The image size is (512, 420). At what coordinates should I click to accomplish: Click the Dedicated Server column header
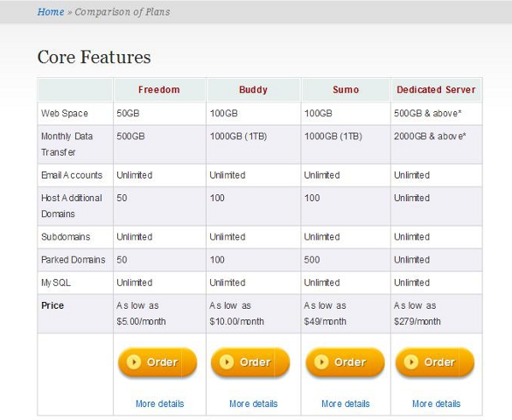coord(436,89)
